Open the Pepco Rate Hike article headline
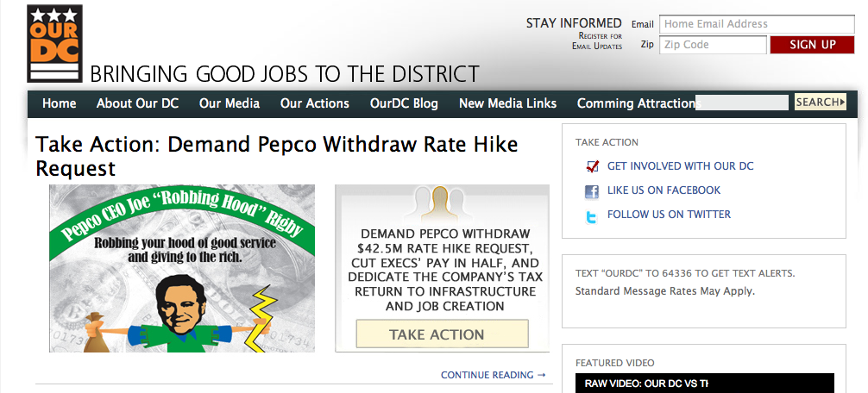This screenshot has width=868, height=393. point(277,157)
